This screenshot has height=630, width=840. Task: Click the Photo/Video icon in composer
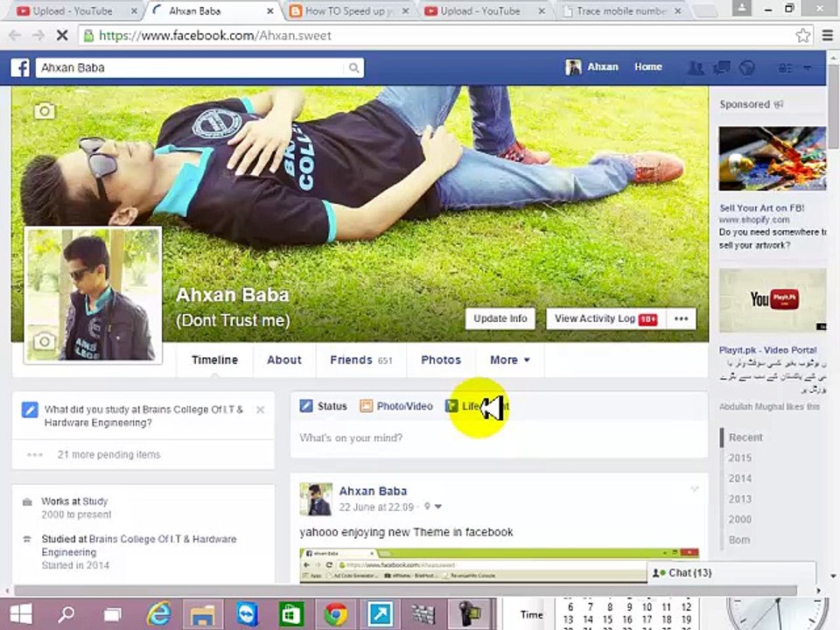point(366,406)
